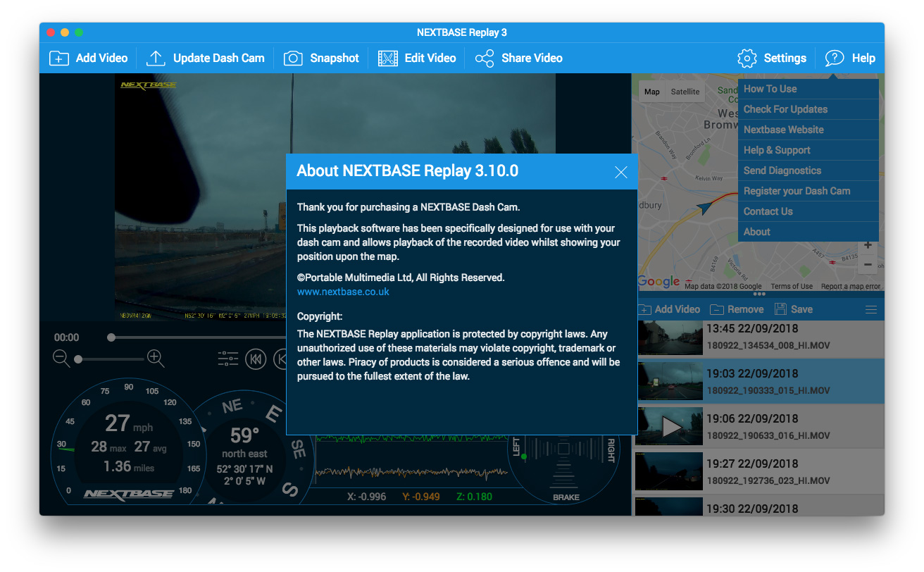This screenshot has height=572, width=924.
Task: Click the 00:00 playback time
Action: click(x=67, y=337)
